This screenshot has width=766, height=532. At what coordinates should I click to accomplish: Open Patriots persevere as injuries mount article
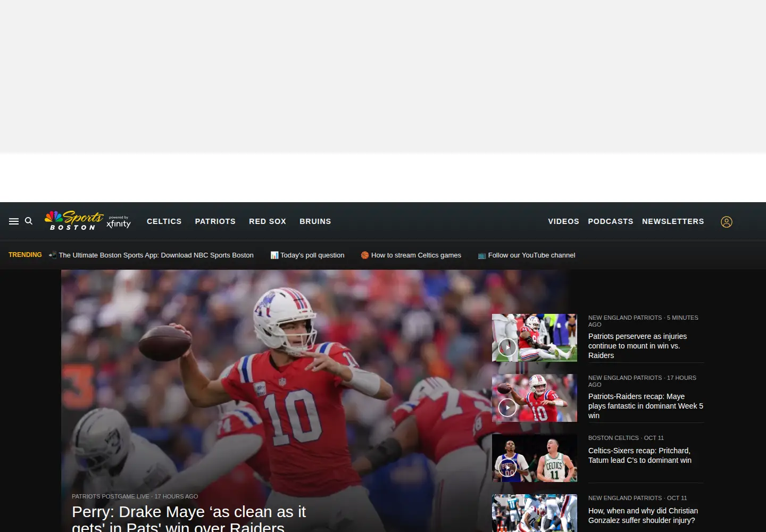click(637, 346)
